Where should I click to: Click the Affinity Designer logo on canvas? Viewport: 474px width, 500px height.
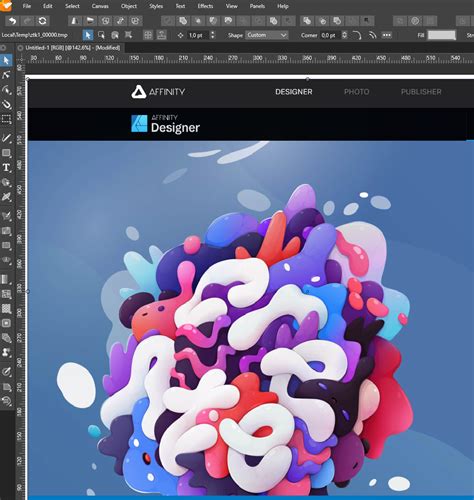coord(165,124)
